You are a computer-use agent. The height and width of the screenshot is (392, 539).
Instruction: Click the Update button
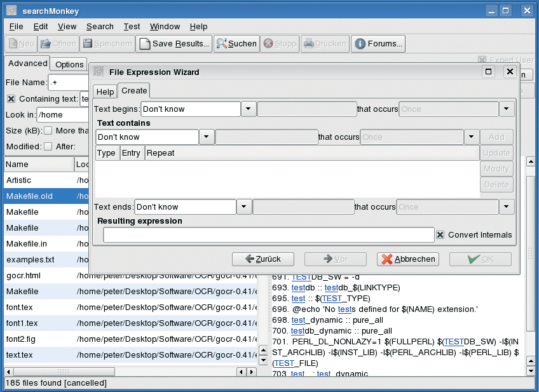[x=496, y=153]
